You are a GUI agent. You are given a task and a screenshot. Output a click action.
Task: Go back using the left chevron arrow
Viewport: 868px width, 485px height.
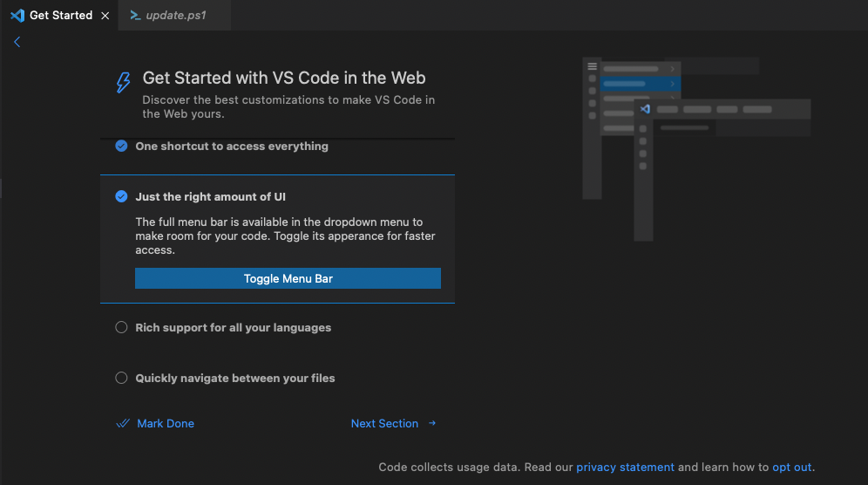point(17,42)
